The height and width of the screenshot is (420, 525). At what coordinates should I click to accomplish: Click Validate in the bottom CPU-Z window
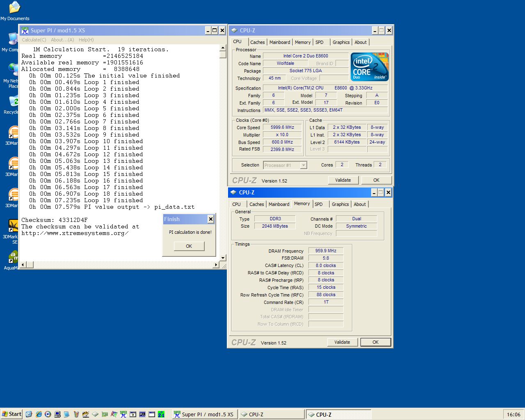click(x=342, y=342)
